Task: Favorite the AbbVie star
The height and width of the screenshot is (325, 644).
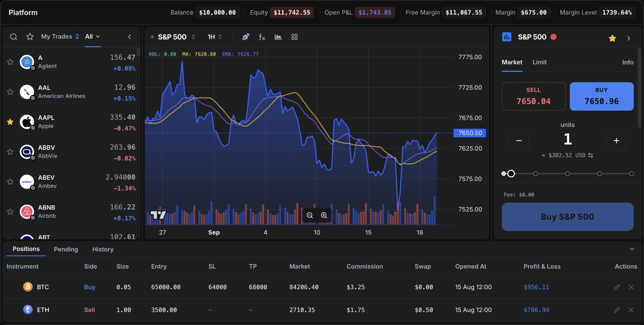Action: (x=10, y=151)
